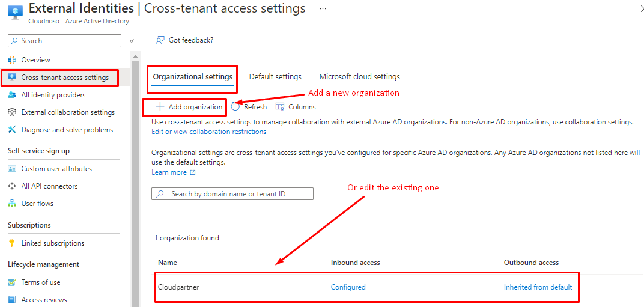
Task: Click the All API connectors icon
Action: tap(12, 186)
